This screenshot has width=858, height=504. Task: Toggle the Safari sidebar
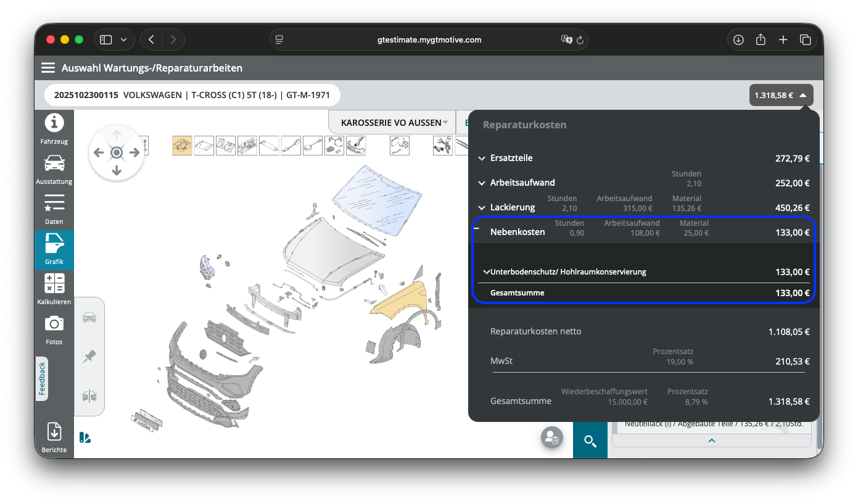[106, 39]
